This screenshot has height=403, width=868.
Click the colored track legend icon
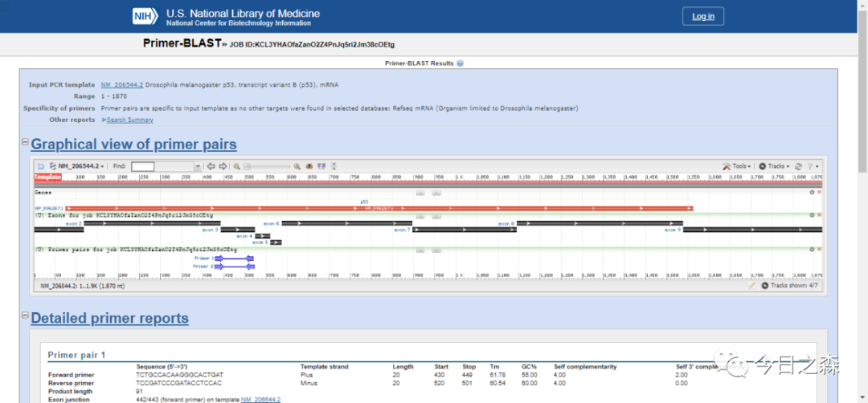[x=321, y=166]
